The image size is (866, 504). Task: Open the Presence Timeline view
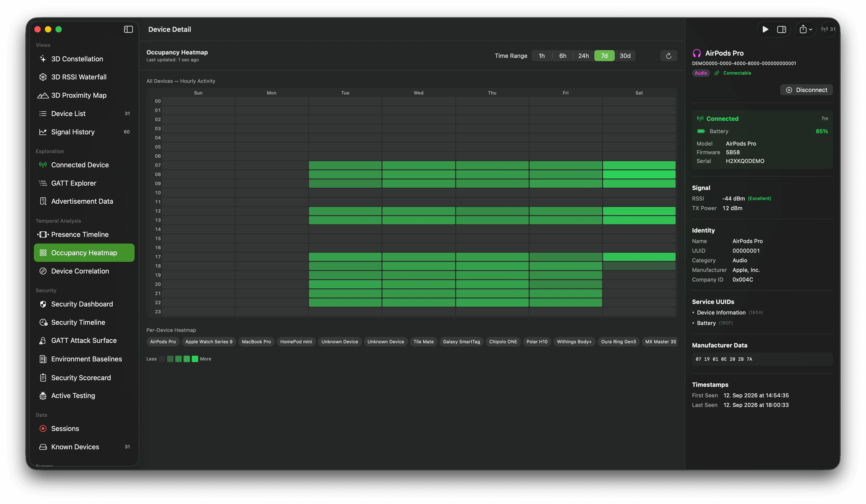point(84,234)
